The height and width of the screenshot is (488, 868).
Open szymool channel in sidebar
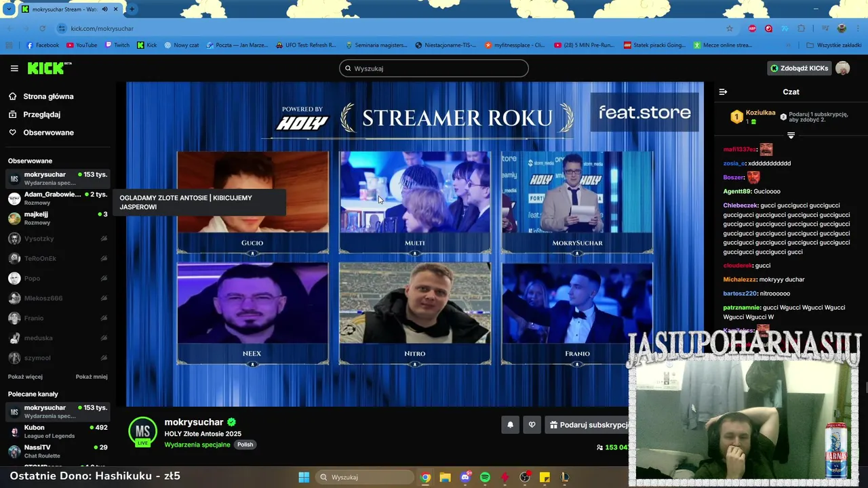click(58, 358)
